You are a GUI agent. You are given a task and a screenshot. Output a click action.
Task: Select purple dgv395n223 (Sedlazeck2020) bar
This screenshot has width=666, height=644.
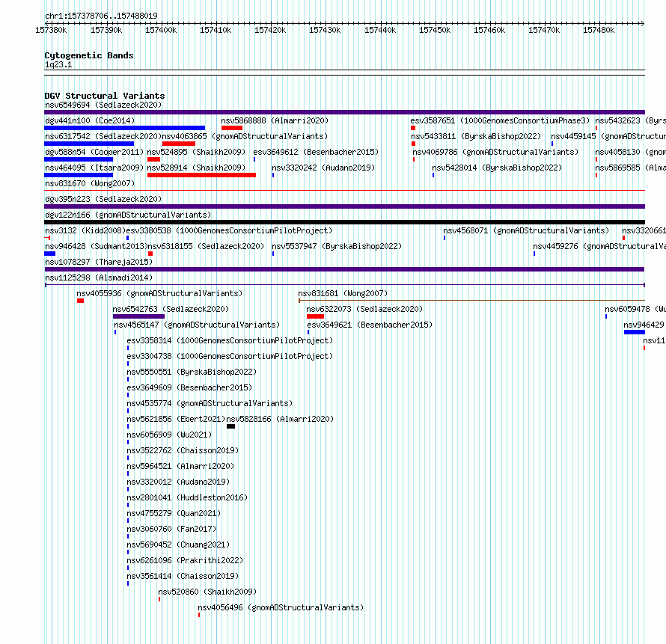click(x=344, y=206)
